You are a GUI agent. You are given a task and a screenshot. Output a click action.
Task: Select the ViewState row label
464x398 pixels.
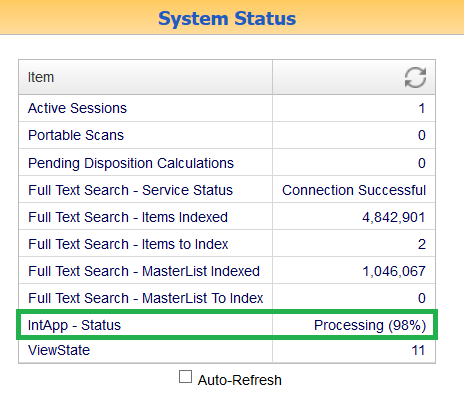pyautogui.click(x=59, y=350)
